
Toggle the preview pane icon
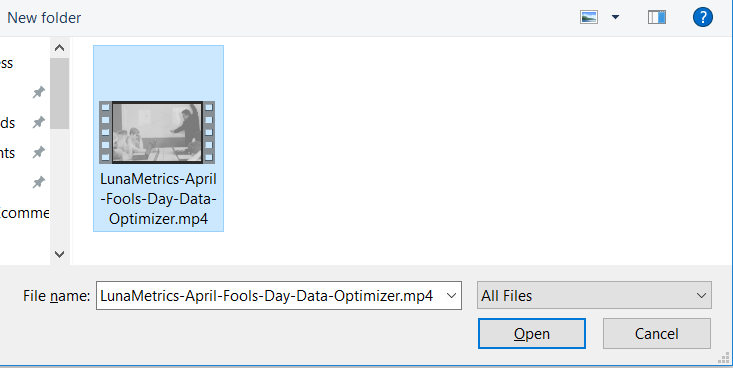click(x=657, y=17)
